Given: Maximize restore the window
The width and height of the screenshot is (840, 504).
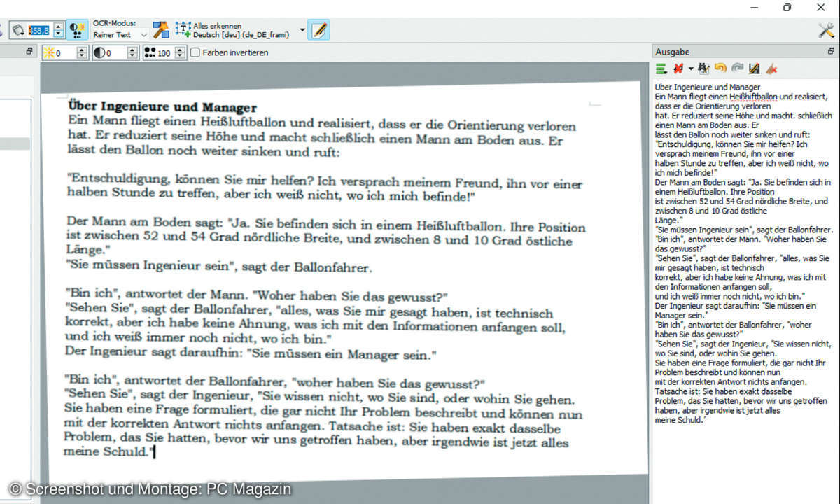Looking at the screenshot, I should [x=787, y=7].
